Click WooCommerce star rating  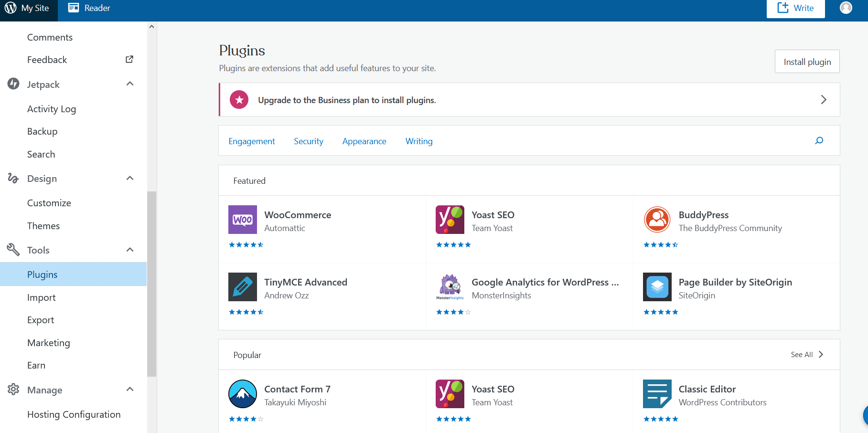click(x=246, y=245)
